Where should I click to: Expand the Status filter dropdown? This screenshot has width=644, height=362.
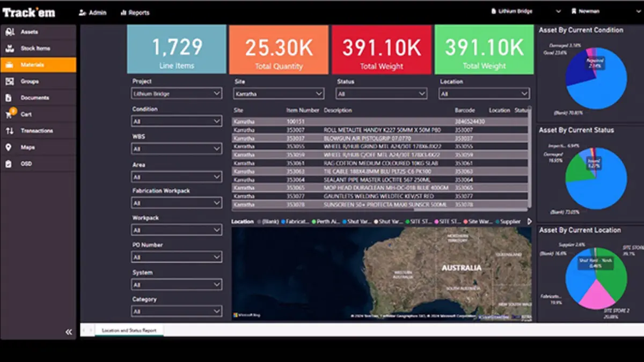pos(382,93)
